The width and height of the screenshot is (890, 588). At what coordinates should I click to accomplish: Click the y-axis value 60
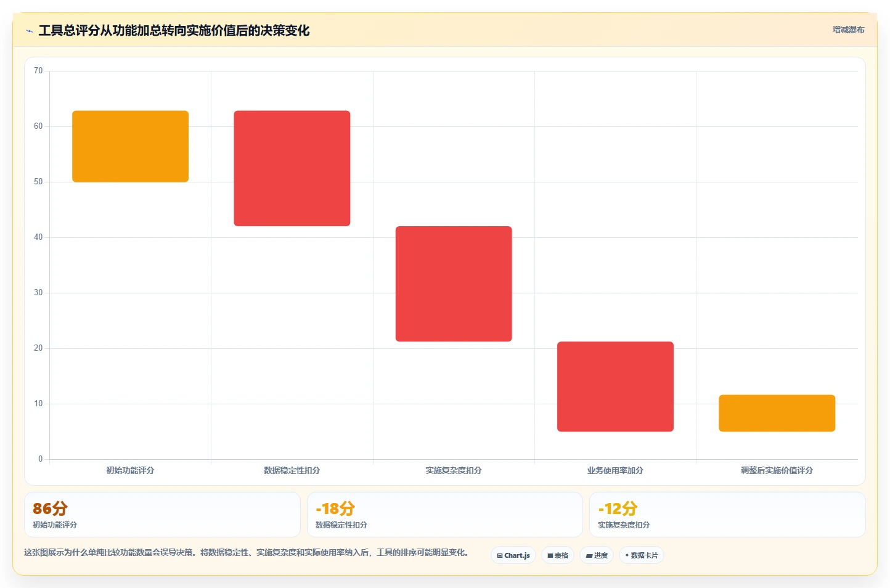[38, 126]
